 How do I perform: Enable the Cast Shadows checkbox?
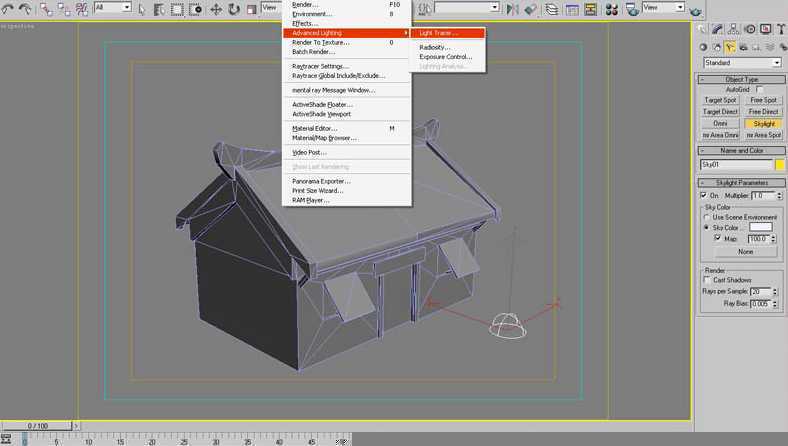[707, 280]
